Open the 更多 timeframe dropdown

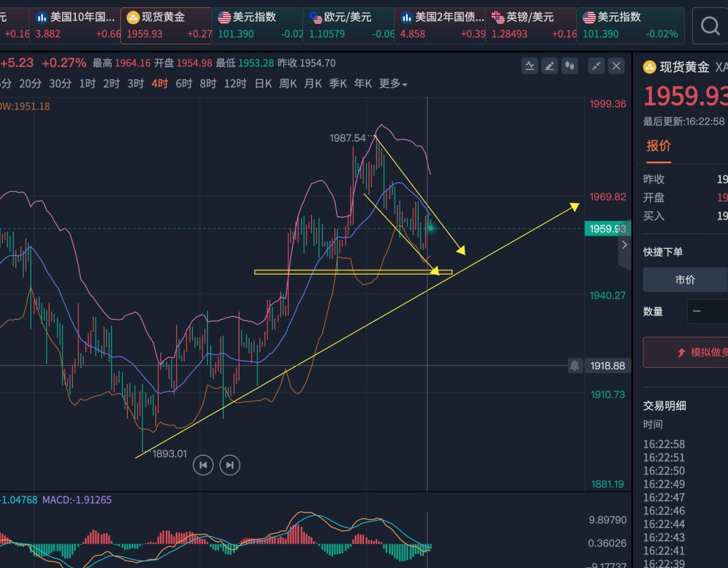393,84
